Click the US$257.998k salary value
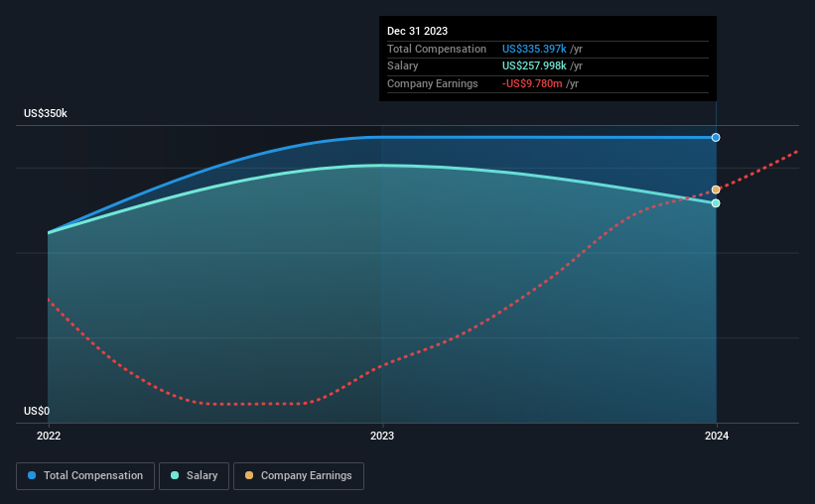Screen dimensions: 815x504 (534, 66)
